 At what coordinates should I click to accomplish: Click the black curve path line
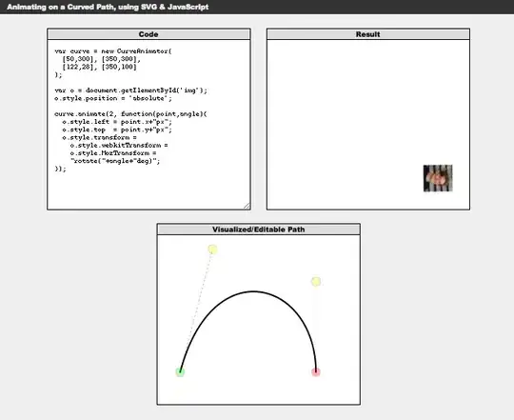pyautogui.click(x=253, y=291)
